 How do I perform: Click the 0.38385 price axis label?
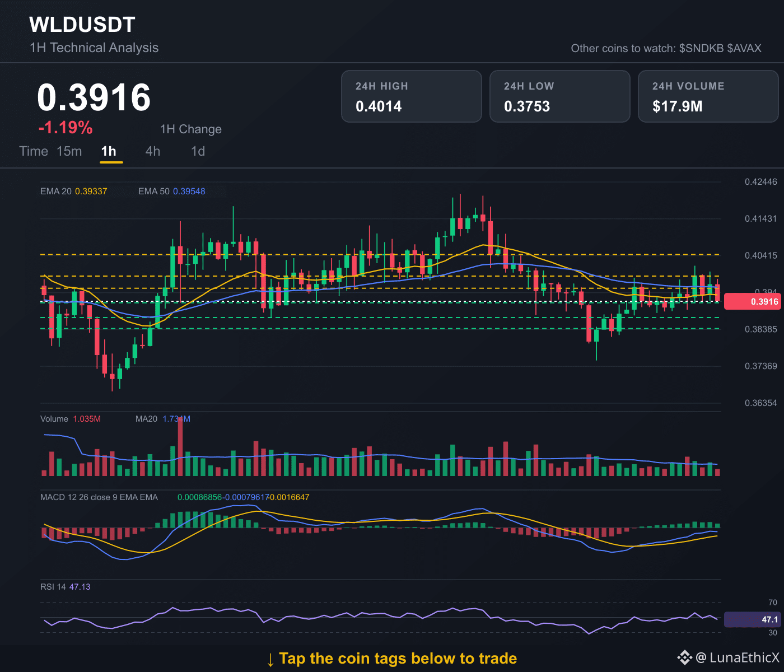[761, 329]
